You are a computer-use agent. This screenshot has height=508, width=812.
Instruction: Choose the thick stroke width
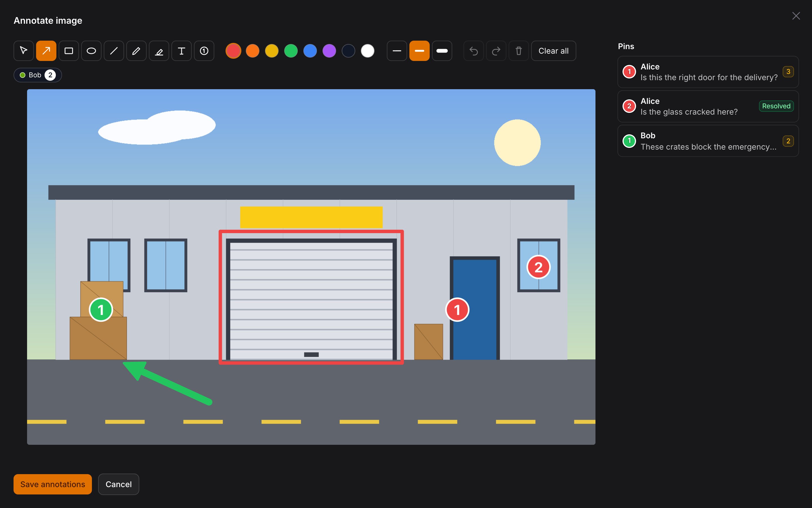tap(442, 51)
